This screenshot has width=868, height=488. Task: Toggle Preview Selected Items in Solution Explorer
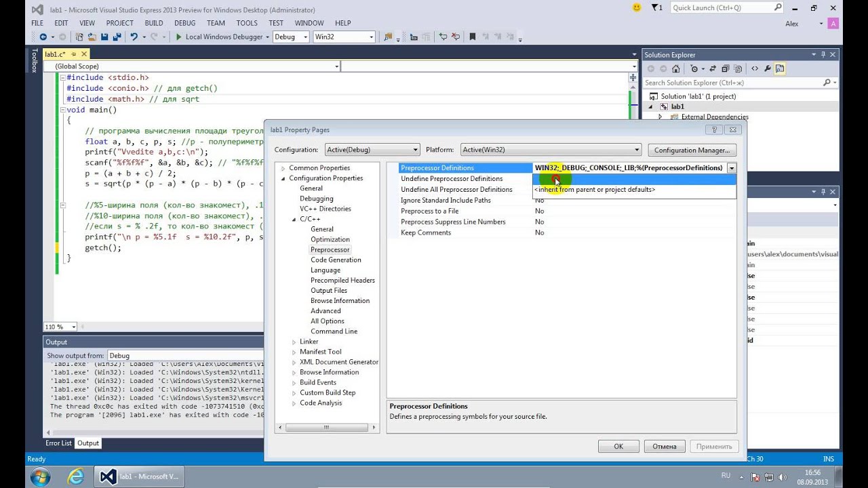[780, 68]
